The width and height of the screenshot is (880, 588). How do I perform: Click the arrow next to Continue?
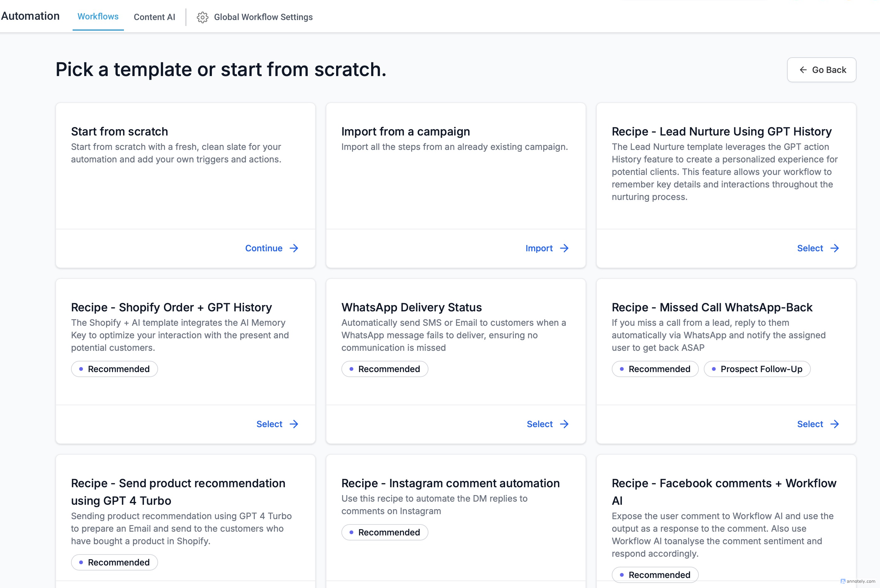pyautogui.click(x=294, y=248)
